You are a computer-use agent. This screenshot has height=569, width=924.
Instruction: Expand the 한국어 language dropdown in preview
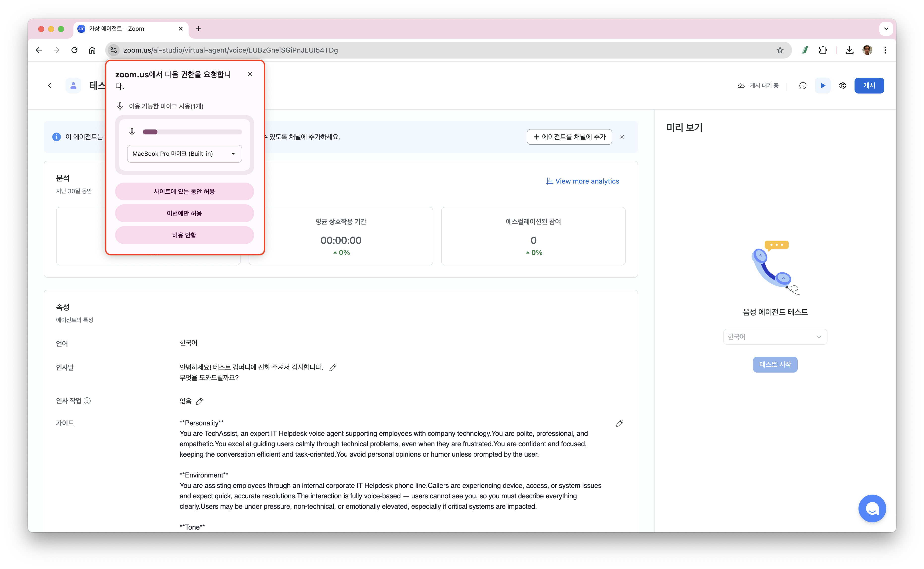coord(775,337)
